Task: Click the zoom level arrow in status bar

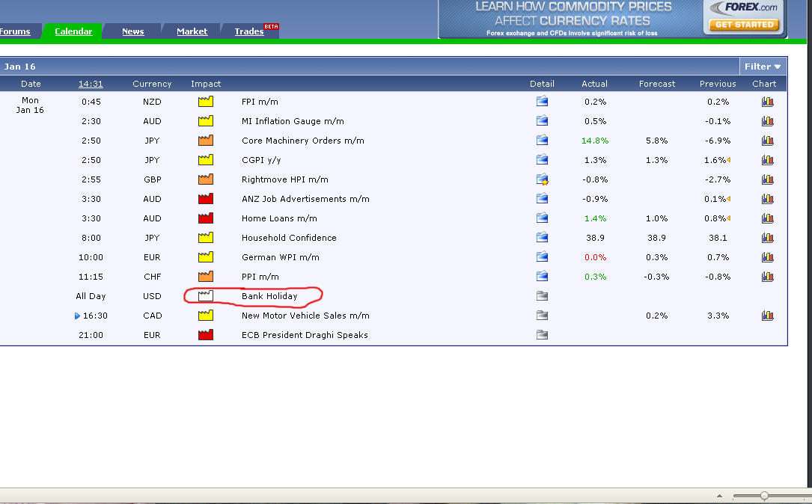Action: (x=719, y=496)
